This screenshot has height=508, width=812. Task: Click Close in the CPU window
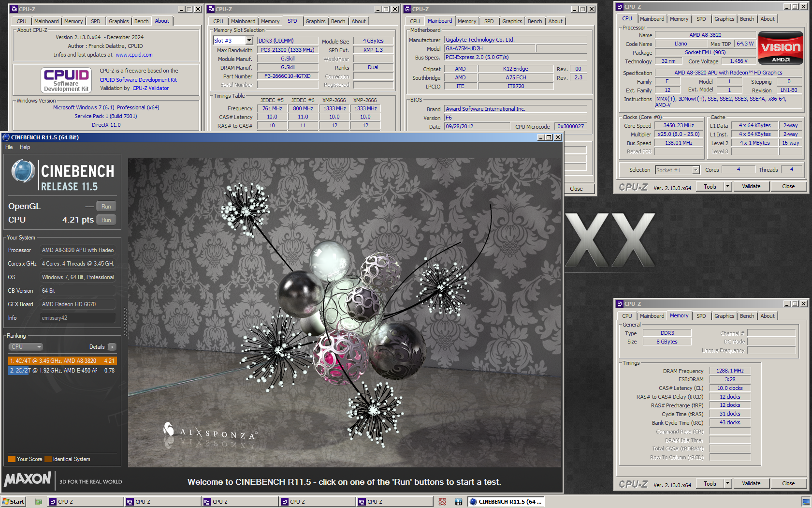coord(788,186)
